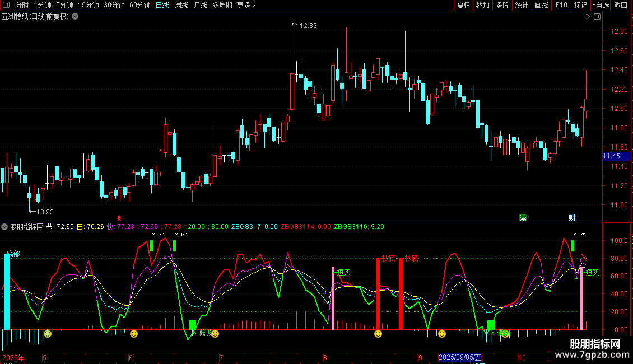Click the 五洲特纸(日线.前复权) chart title
Viewport: 633px width, 364px height.
tap(35, 17)
